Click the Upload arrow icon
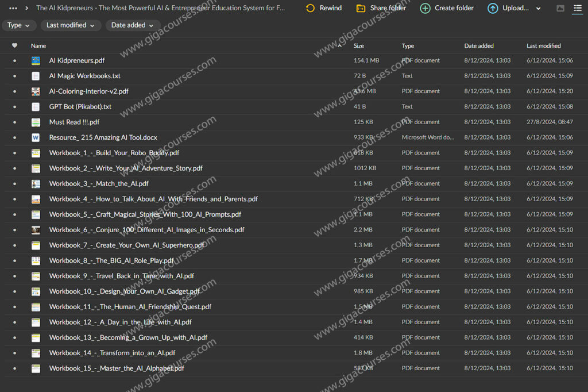Screen dimensions: 588x392 [493, 8]
